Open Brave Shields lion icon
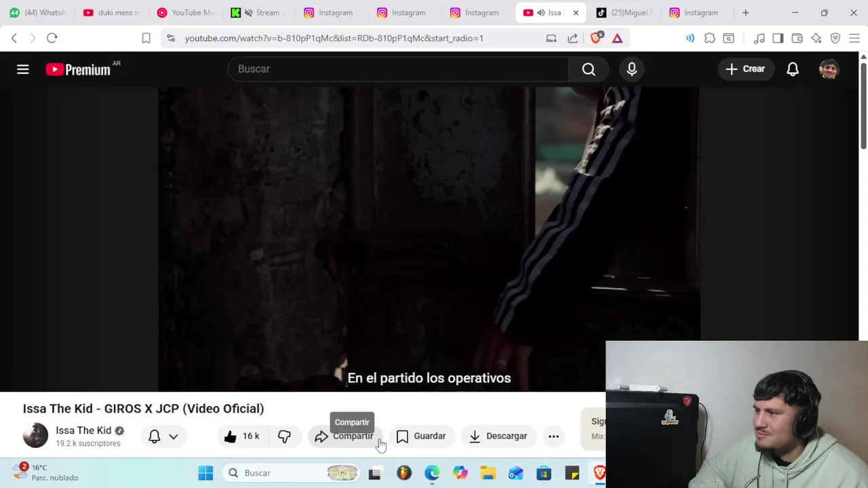The width and height of the screenshot is (868, 488). pyautogui.click(x=596, y=38)
